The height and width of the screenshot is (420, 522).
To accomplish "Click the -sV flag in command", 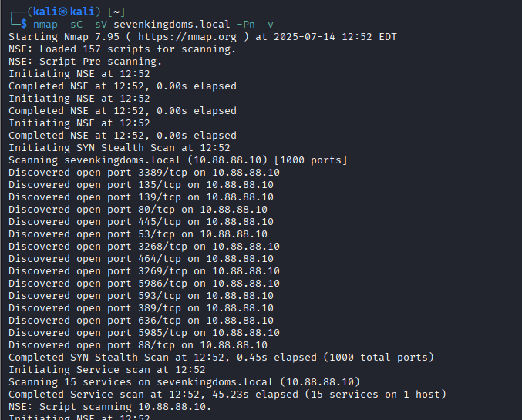I will click(98, 25).
